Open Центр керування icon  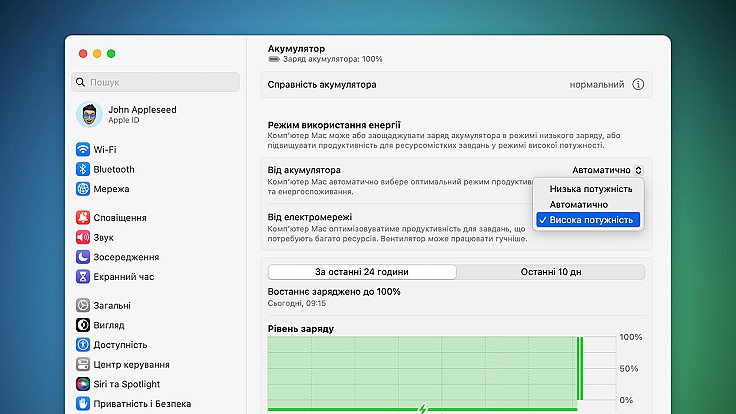83,364
